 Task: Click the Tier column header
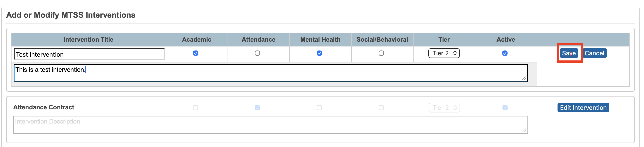pyautogui.click(x=444, y=39)
